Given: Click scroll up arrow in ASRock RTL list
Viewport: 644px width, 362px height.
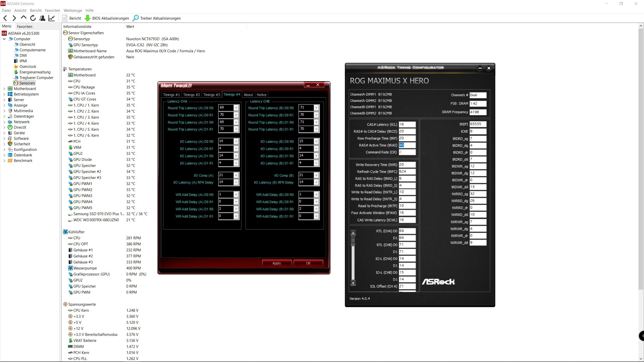Looking at the screenshot, I should [x=353, y=233].
